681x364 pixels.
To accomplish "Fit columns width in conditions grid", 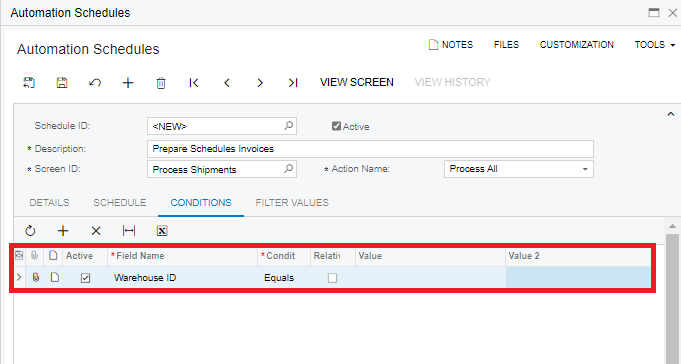I will 129,231.
